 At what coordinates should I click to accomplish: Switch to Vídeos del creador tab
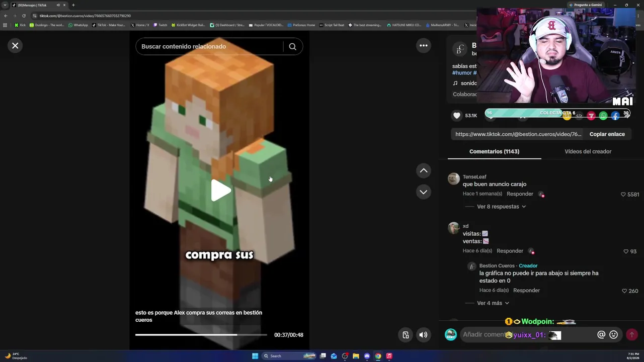[588, 151]
